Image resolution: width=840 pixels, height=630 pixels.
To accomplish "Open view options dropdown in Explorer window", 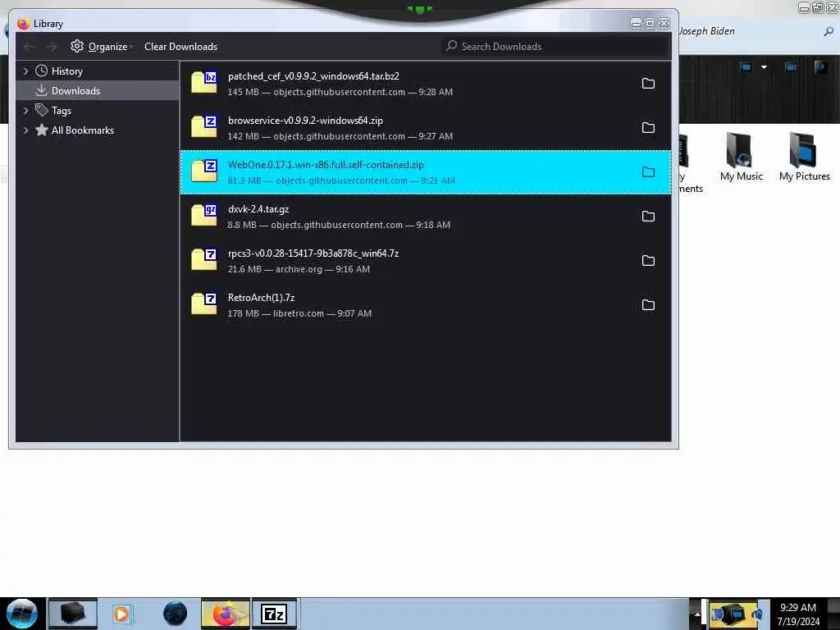I will tap(764, 67).
